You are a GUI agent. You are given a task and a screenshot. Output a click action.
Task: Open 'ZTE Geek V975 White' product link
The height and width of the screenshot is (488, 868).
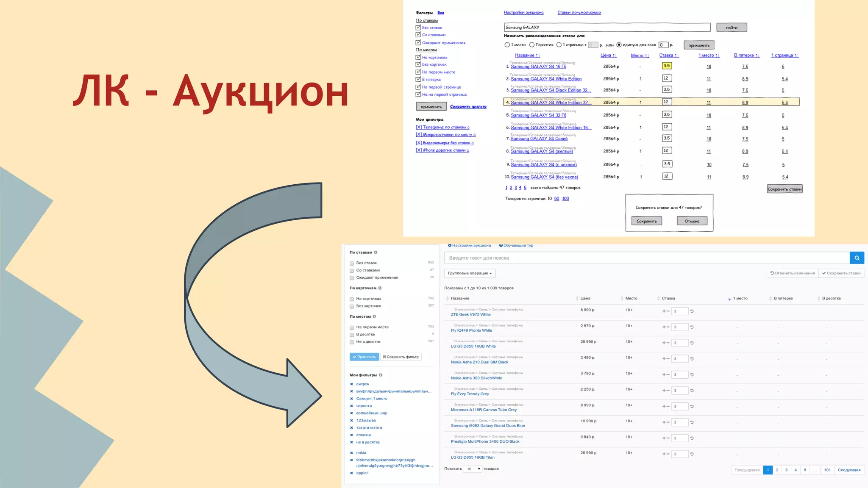click(x=470, y=315)
